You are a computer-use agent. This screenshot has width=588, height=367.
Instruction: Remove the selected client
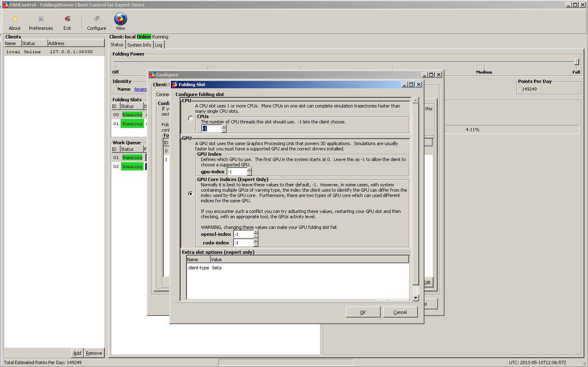coord(94,353)
